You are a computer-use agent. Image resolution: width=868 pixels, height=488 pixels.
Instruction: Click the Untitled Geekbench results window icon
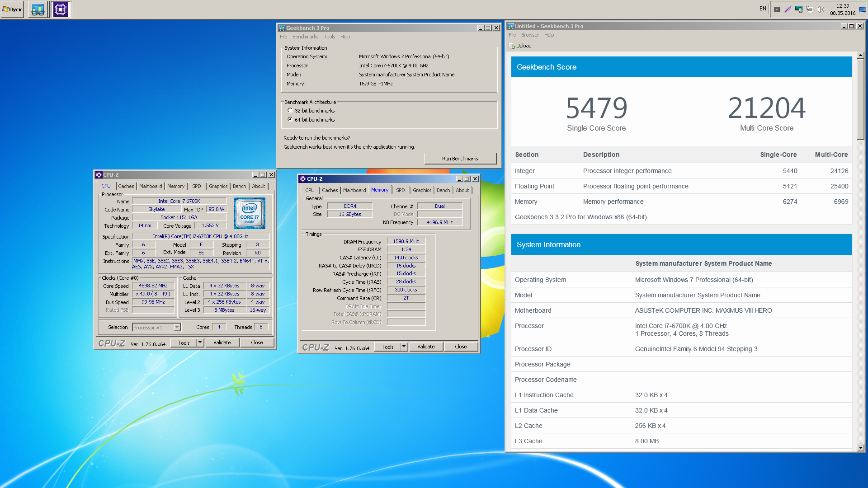(511, 26)
